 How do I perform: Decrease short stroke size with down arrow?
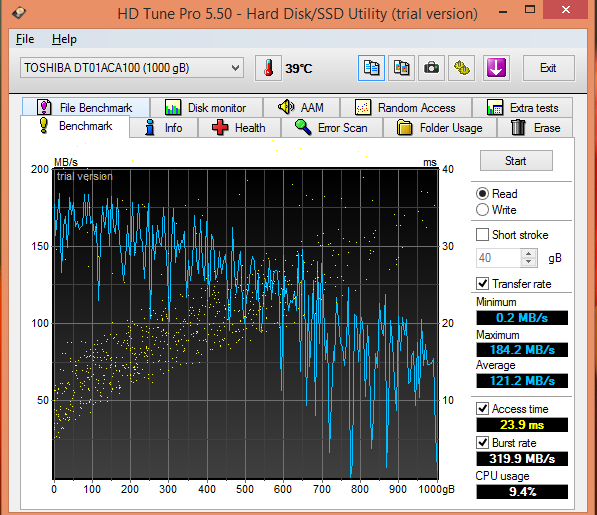[528, 262]
